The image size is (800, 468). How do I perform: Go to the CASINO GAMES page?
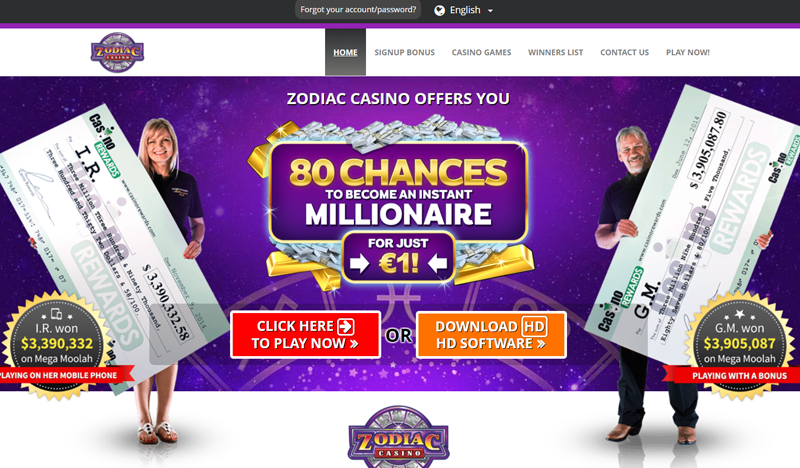tap(481, 52)
